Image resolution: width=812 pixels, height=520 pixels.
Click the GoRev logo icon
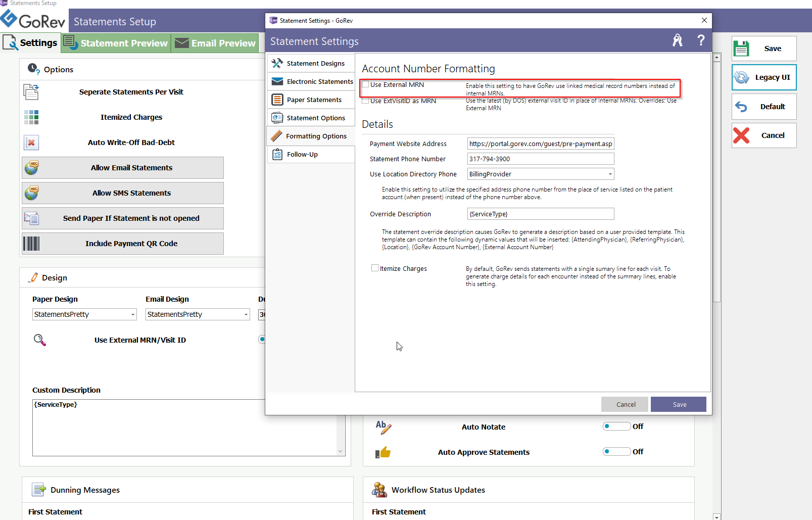pos(9,18)
